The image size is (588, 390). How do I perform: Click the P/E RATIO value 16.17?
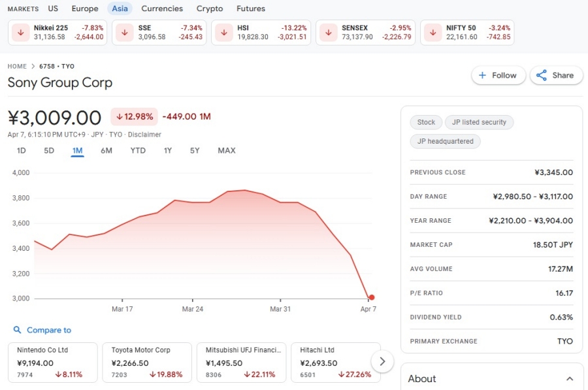pos(564,293)
